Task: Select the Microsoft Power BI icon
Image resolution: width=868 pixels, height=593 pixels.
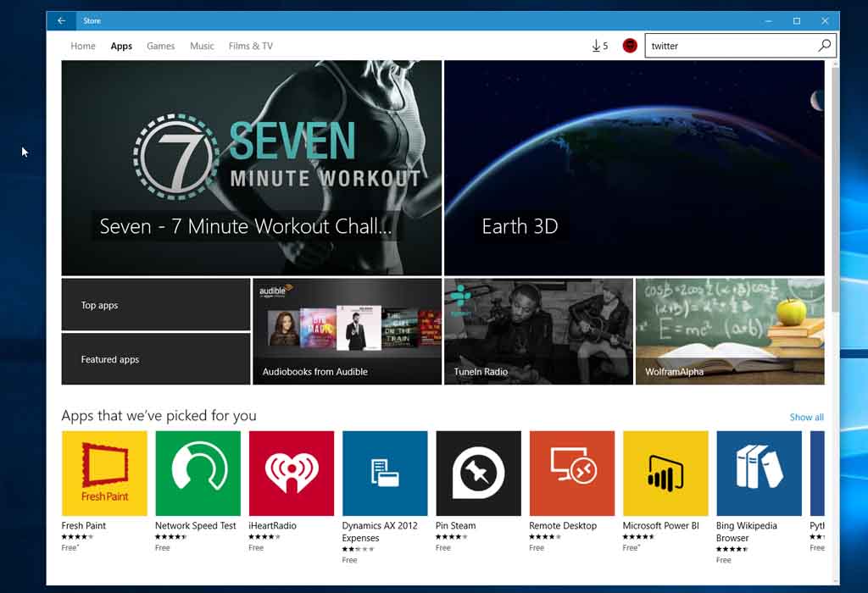Action: point(665,473)
